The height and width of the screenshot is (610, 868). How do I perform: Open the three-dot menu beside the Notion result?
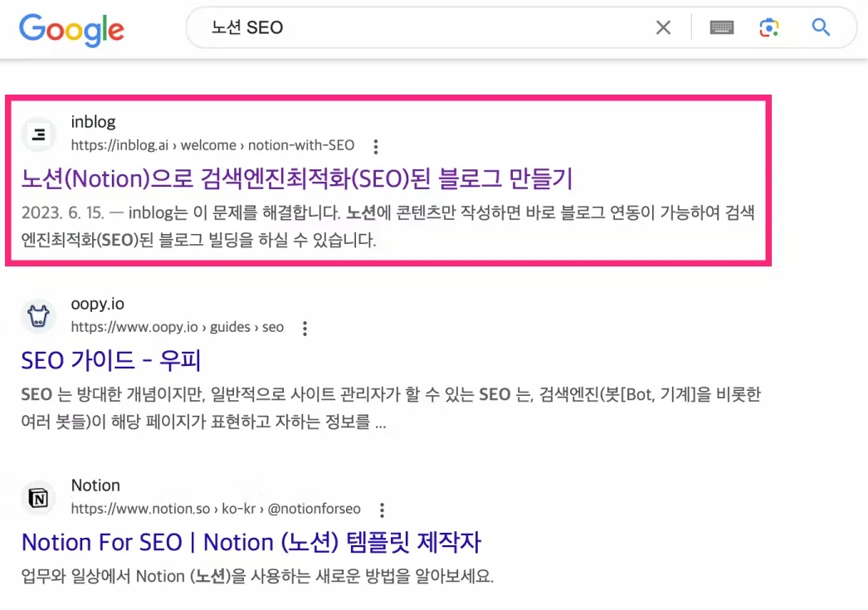click(381, 509)
